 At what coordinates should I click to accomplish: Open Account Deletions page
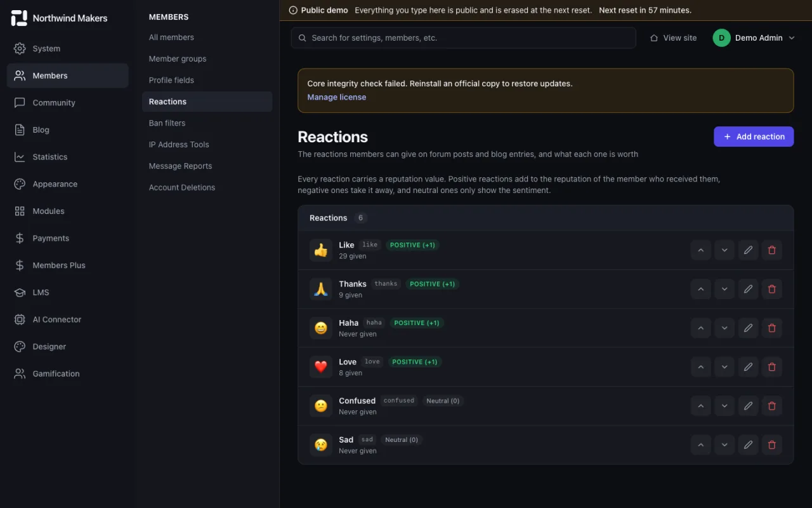click(x=207, y=188)
